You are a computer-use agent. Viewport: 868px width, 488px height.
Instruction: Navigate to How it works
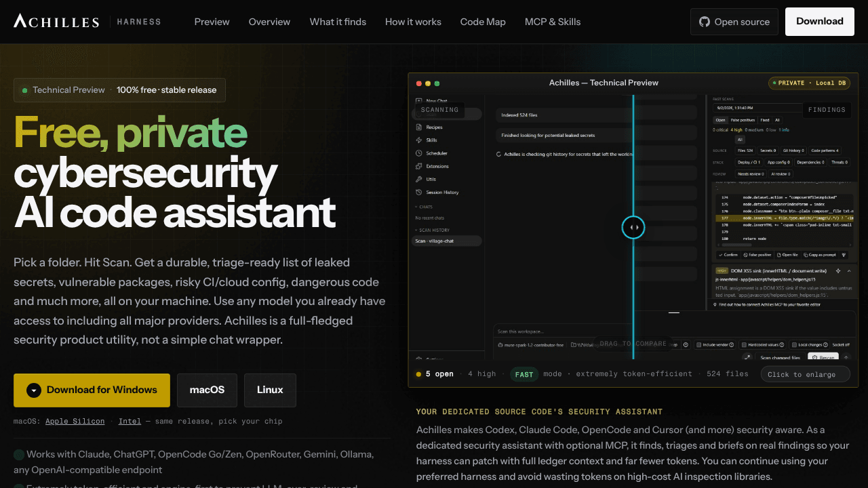413,22
